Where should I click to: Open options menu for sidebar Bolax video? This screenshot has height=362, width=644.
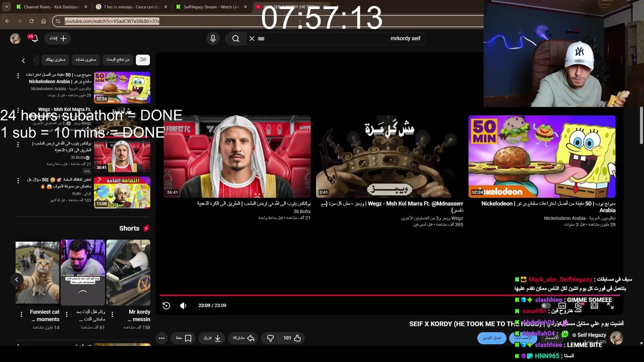point(18,145)
